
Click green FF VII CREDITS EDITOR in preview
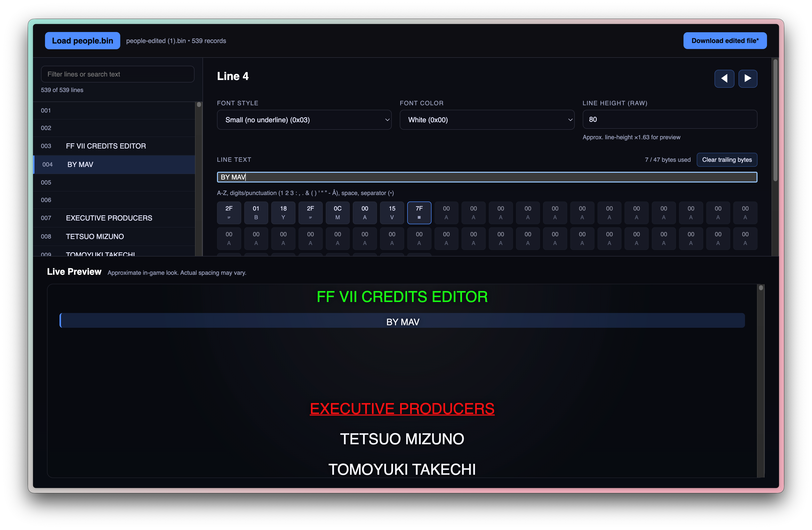pos(402,297)
